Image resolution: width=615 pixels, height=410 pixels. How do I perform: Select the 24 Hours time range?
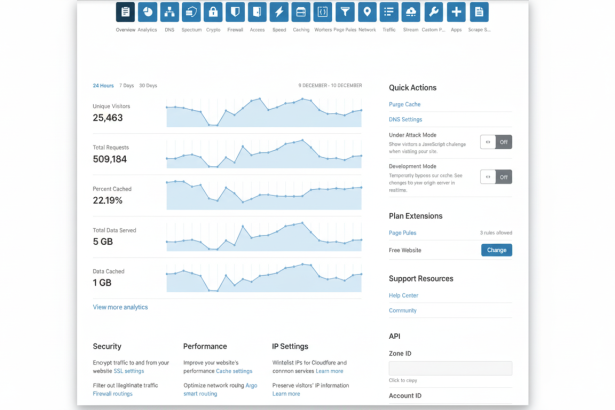pos(103,86)
